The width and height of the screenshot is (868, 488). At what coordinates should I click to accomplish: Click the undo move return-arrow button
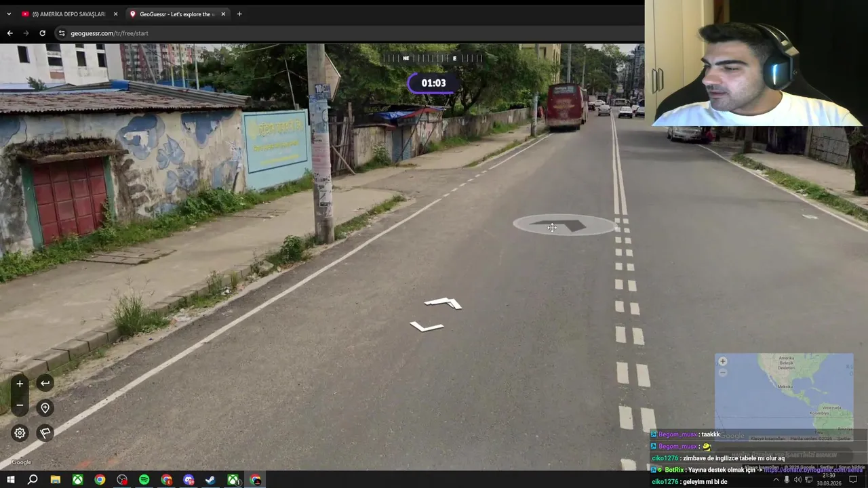(x=45, y=384)
